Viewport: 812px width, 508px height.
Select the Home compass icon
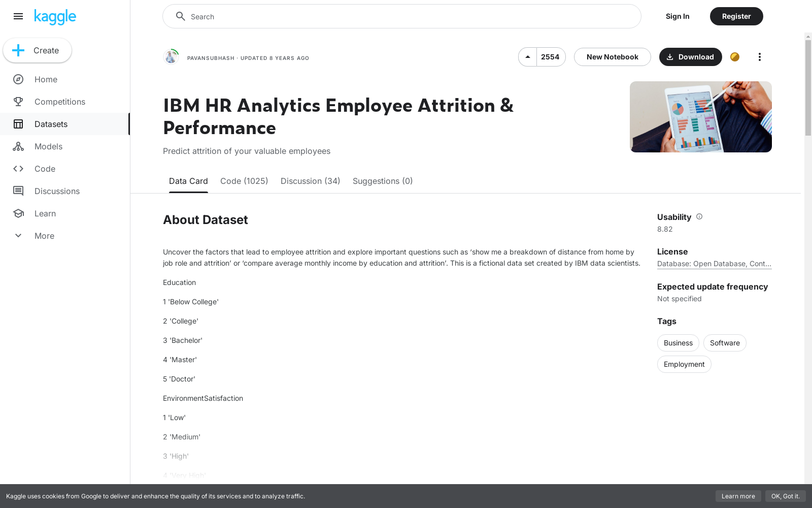[18, 79]
